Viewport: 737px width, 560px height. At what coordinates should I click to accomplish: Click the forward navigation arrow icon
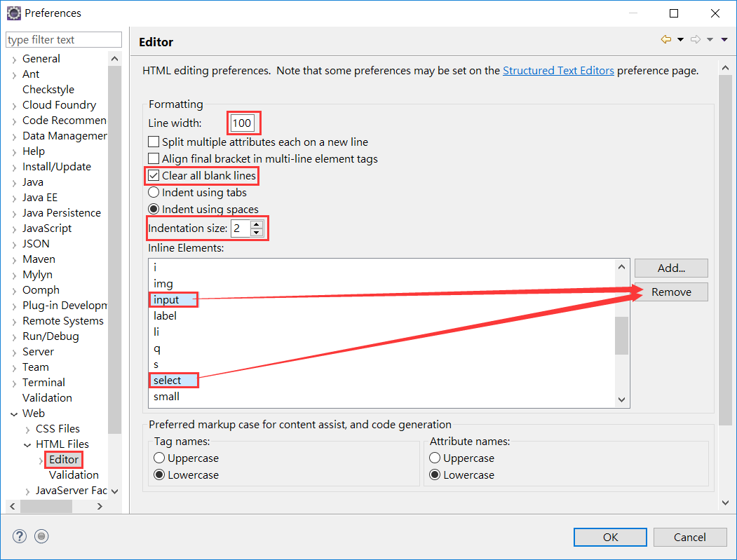coord(695,40)
